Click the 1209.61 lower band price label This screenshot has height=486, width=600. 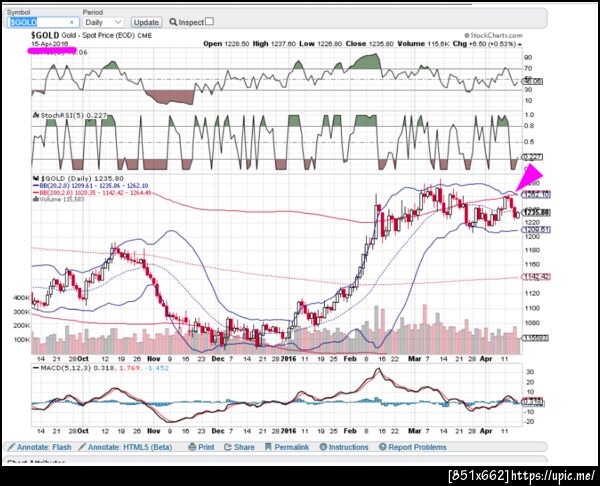(x=536, y=230)
